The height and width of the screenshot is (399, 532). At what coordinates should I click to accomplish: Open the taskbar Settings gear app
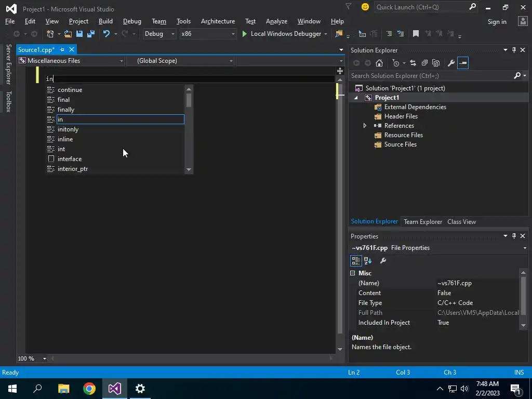pos(140,389)
